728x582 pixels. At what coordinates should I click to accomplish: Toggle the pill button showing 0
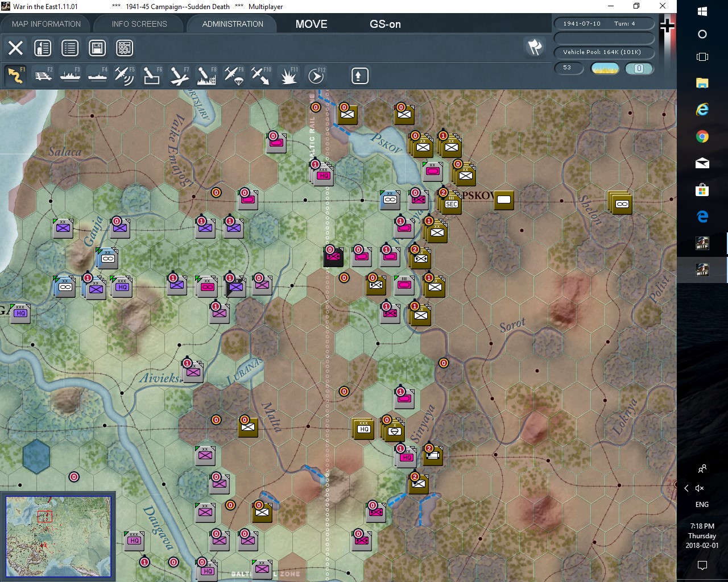[639, 68]
